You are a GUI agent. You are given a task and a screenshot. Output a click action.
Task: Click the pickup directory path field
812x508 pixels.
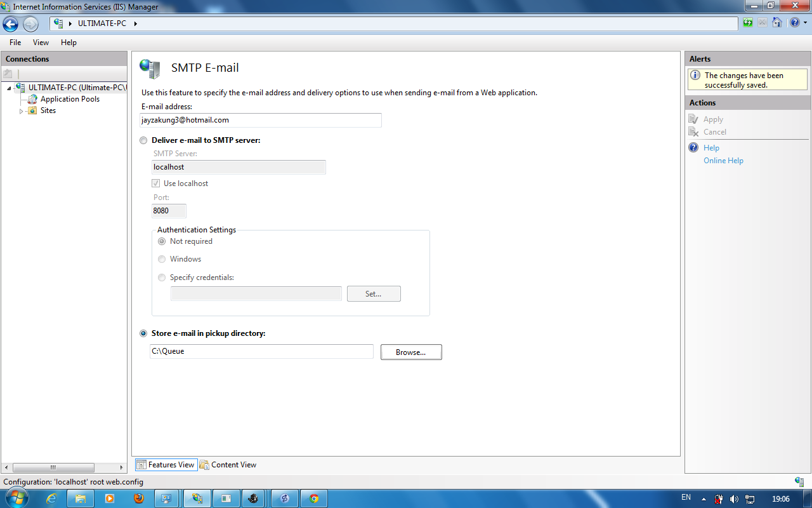[261, 351]
